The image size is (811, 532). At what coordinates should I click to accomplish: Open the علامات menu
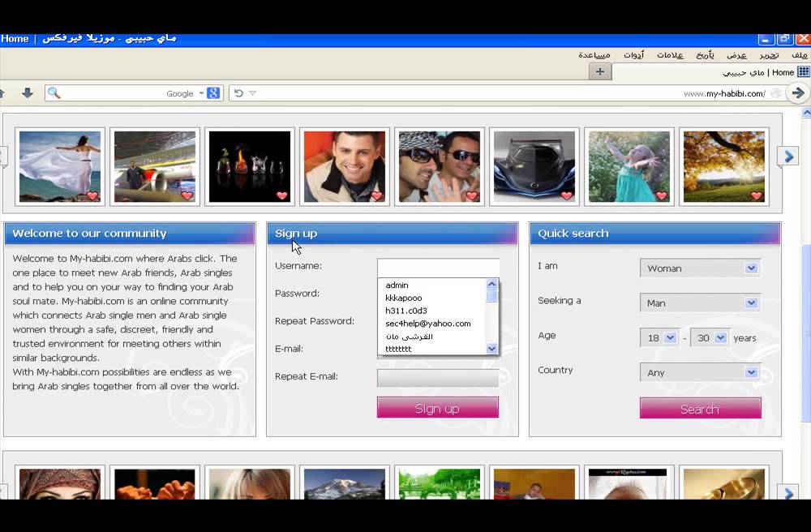pos(671,55)
